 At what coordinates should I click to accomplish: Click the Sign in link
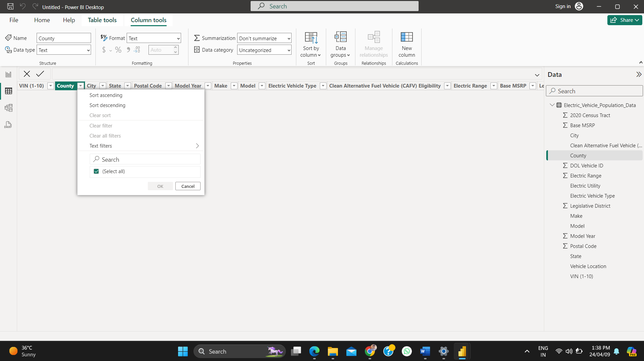click(563, 6)
